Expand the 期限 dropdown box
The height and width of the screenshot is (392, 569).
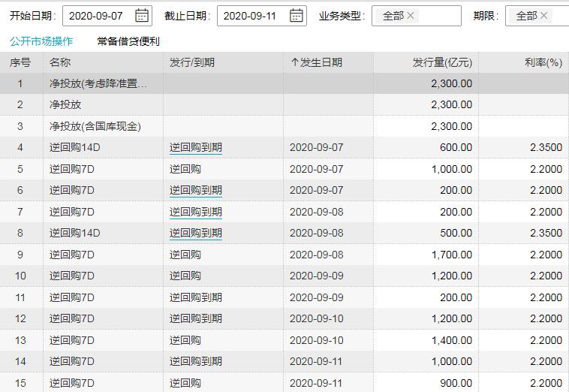pos(559,16)
